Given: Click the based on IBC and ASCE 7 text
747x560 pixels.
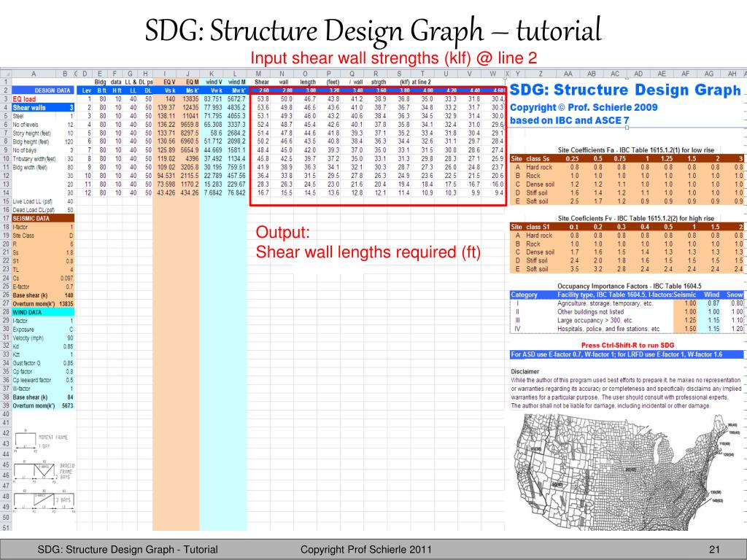Looking at the screenshot, I should 569,120.
